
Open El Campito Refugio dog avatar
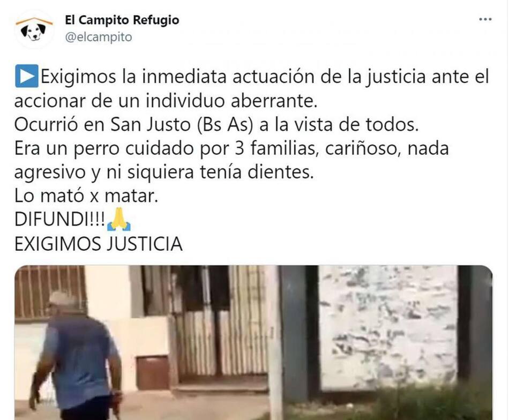34,29
